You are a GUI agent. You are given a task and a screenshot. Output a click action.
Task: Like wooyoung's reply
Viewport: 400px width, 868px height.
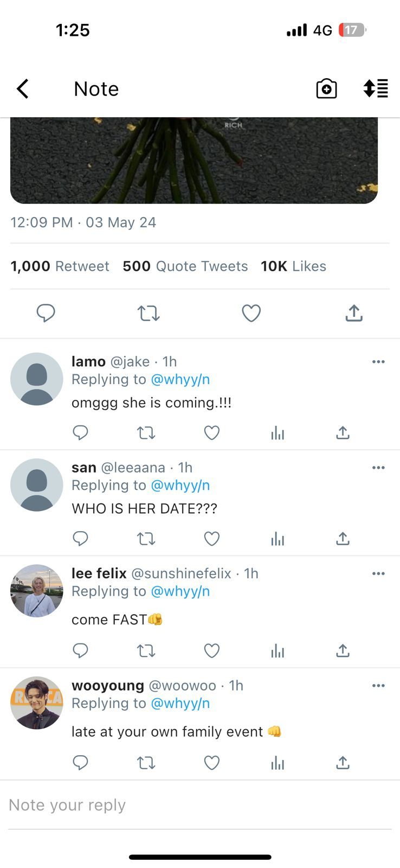click(x=211, y=763)
